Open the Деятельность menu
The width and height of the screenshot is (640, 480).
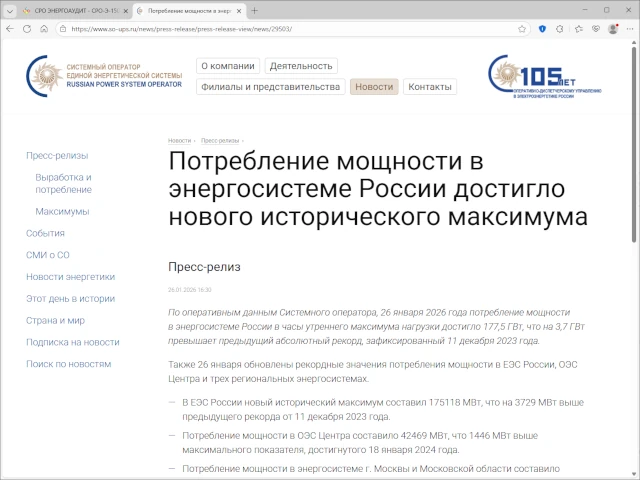click(x=301, y=66)
